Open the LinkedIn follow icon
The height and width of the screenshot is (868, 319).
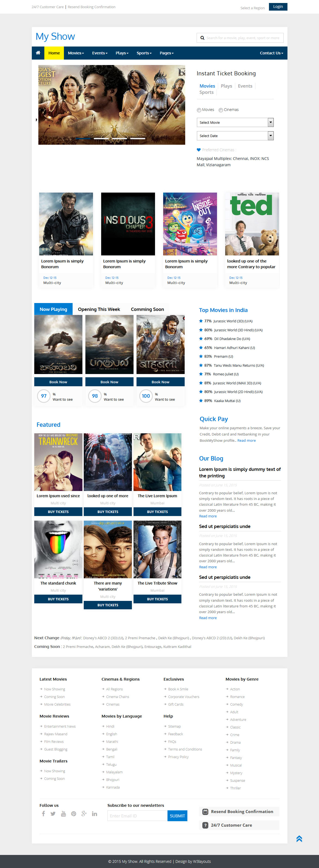95,814
